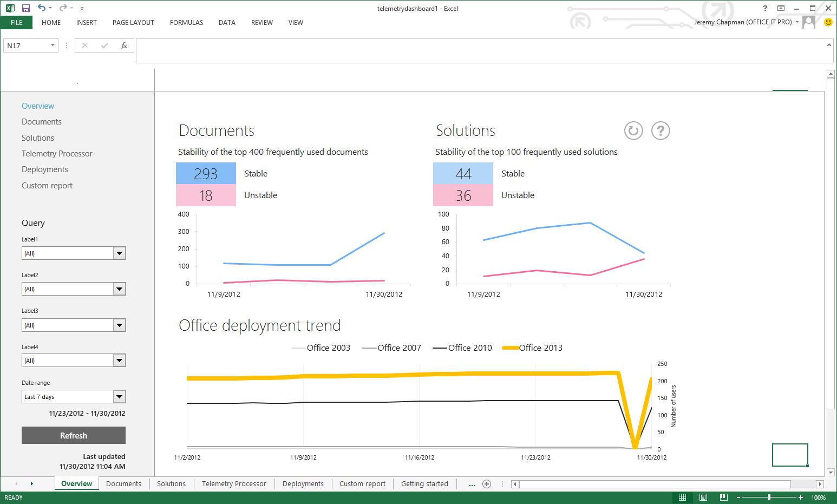The width and height of the screenshot is (837, 504).
Task: Click the sheet tabs ellipsis button
Action: pos(472,485)
